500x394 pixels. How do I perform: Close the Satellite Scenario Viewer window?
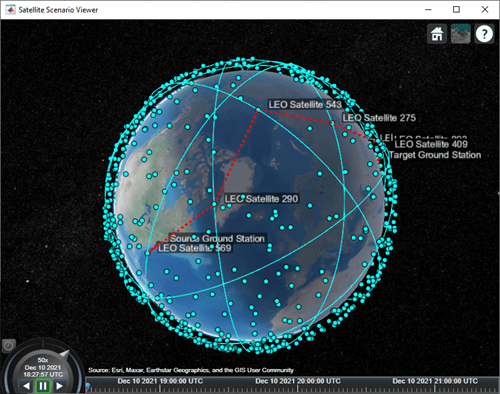485,10
